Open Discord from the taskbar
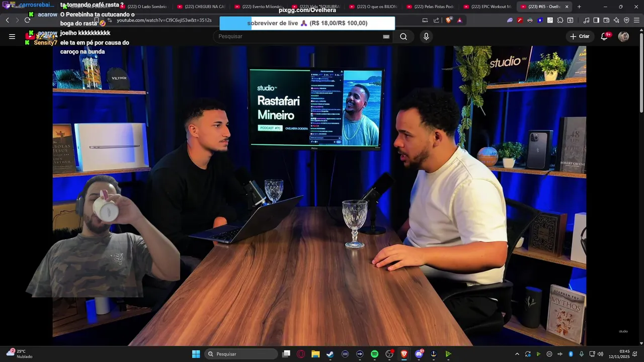This screenshot has height=362, width=644. tap(419, 354)
